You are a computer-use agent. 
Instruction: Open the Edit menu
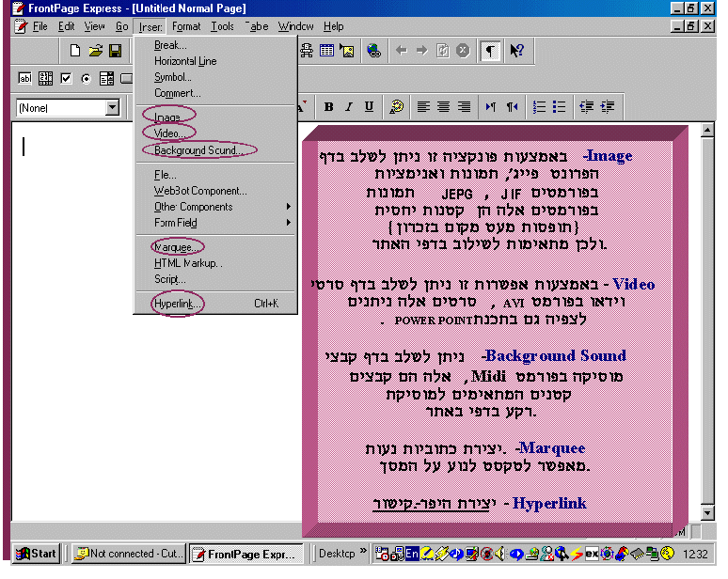(x=66, y=26)
